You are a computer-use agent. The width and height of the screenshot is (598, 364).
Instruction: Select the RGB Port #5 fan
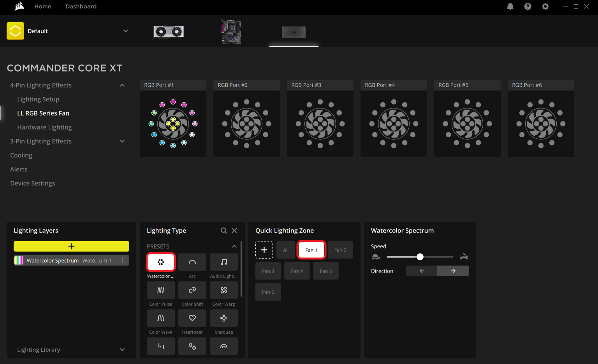click(x=467, y=124)
